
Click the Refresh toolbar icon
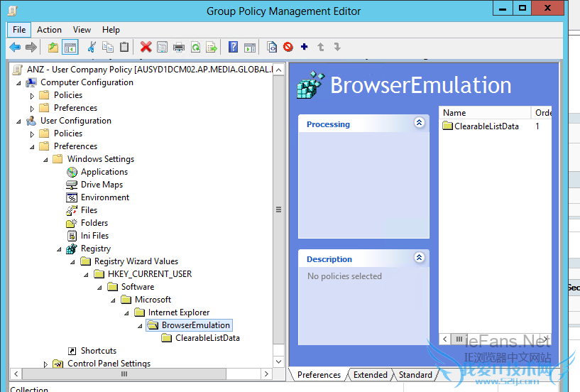195,47
